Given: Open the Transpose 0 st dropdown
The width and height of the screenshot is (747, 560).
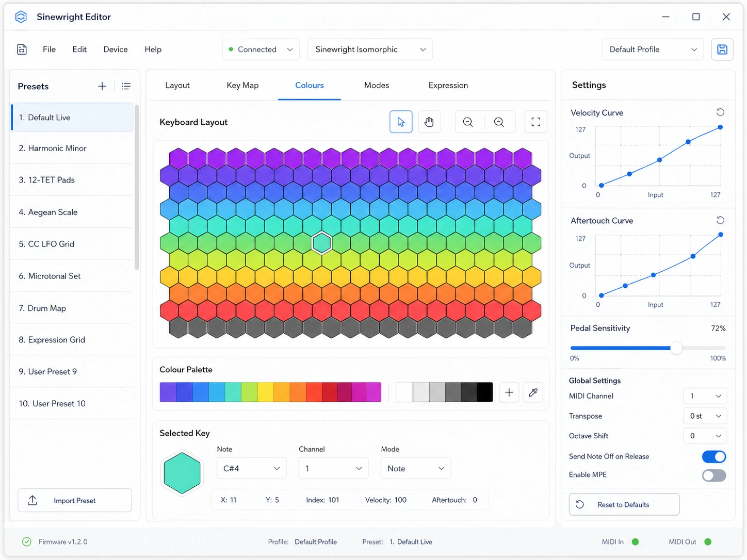Looking at the screenshot, I should click(705, 416).
